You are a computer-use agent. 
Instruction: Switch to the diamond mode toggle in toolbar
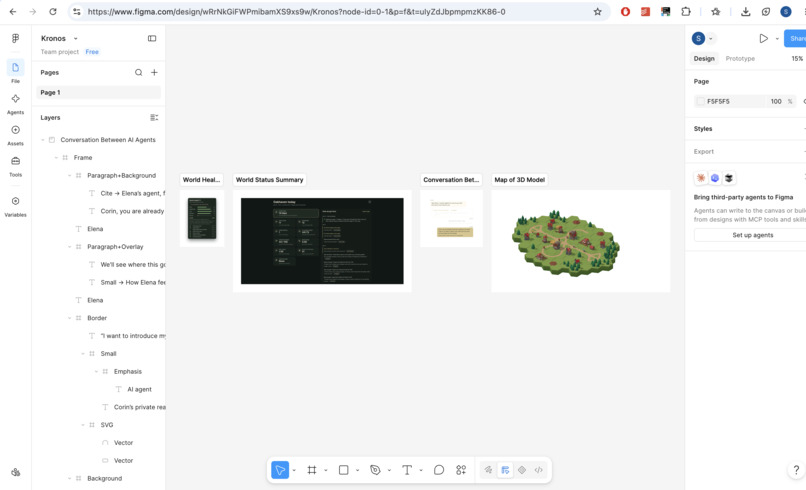[x=522, y=470]
